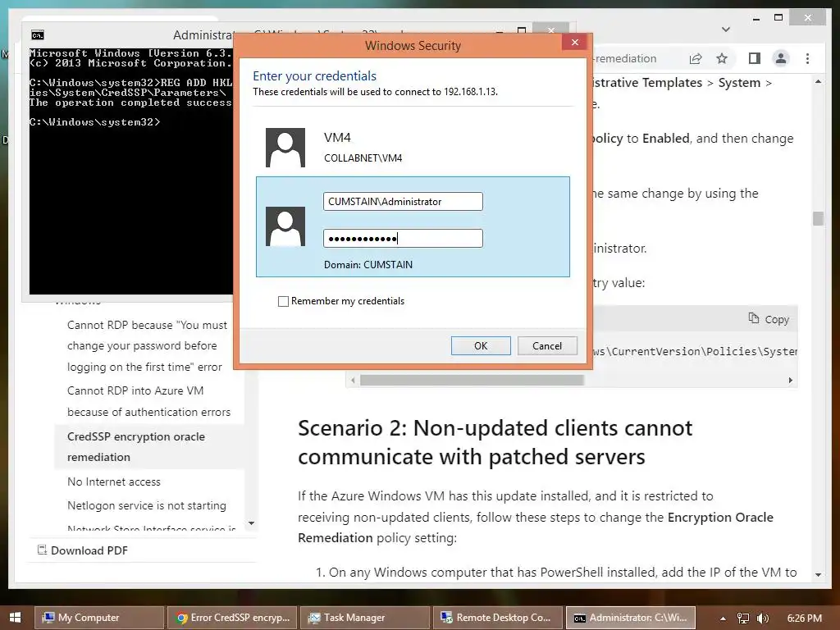Switch to Task Manager in the taskbar
Screen dimensions: 840x630
point(364,617)
